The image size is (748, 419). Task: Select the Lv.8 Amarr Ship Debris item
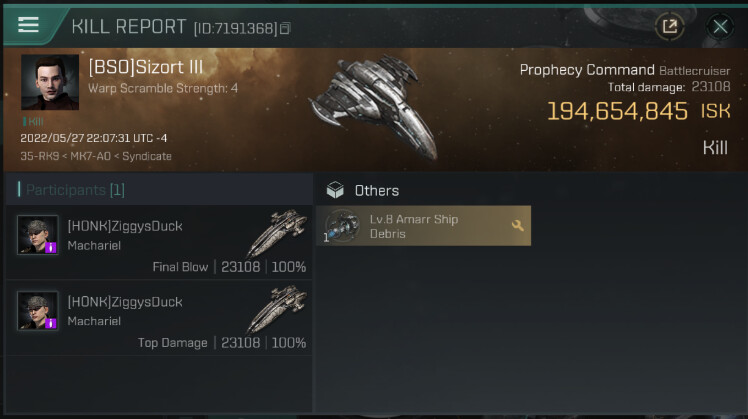click(x=424, y=226)
